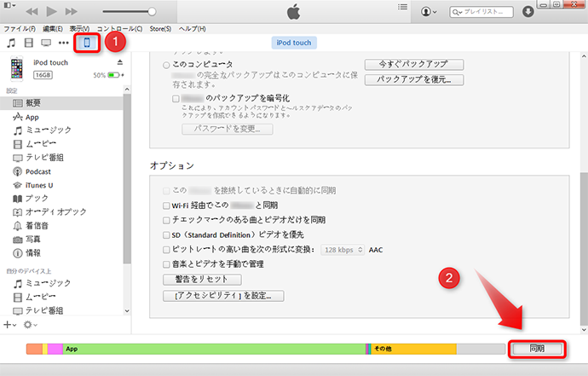Click the iPod touch device thumbnail
This screenshot has width=588, height=376.
click(x=16, y=69)
